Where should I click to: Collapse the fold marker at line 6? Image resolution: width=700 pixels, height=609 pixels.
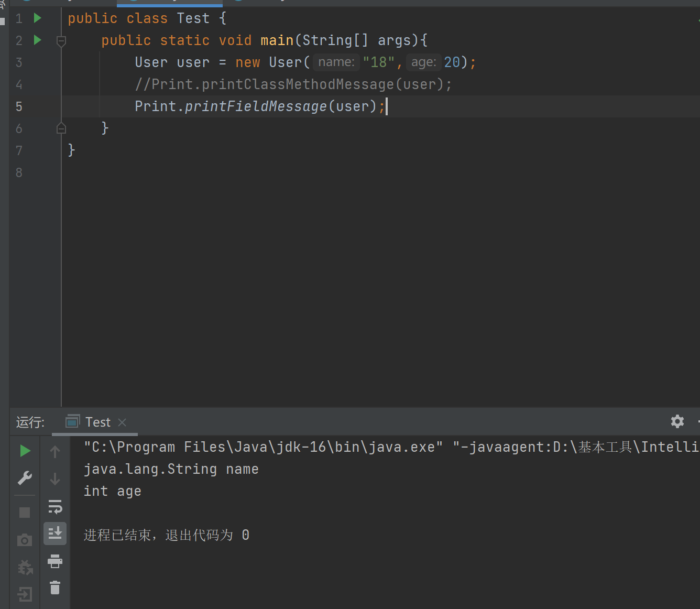61,128
